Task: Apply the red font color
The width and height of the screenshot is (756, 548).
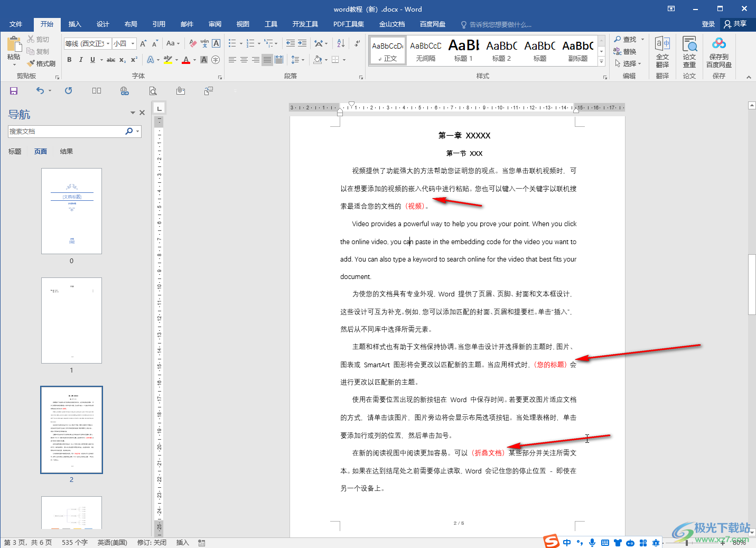Action: pos(186,60)
